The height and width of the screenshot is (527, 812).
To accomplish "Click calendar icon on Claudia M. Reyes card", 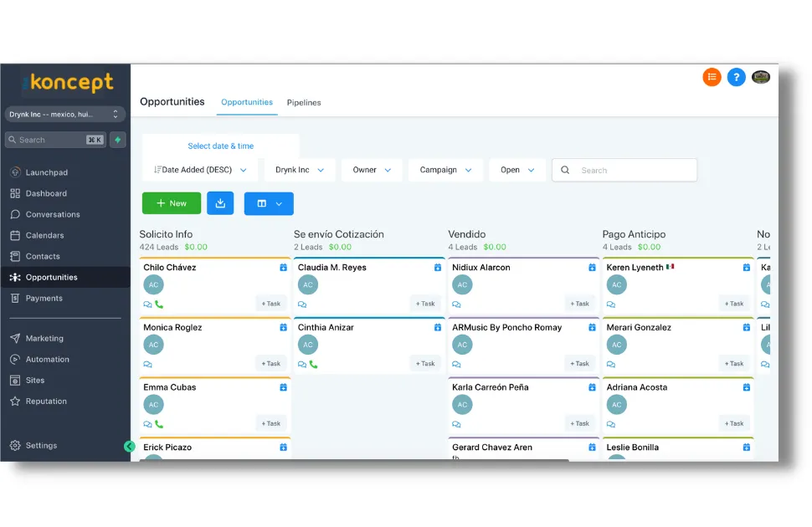I will [x=438, y=268].
